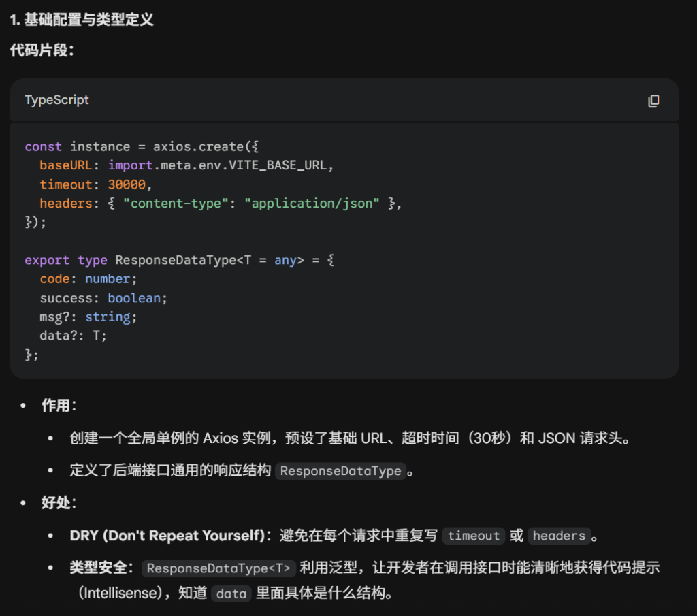Click the inline ResponseDataType code chip

coord(340,471)
